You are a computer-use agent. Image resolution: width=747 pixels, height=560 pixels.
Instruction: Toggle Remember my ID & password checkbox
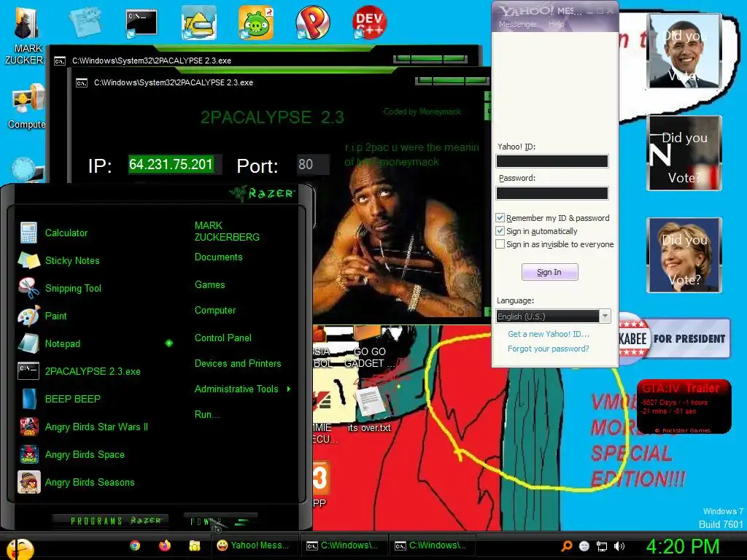coord(500,217)
